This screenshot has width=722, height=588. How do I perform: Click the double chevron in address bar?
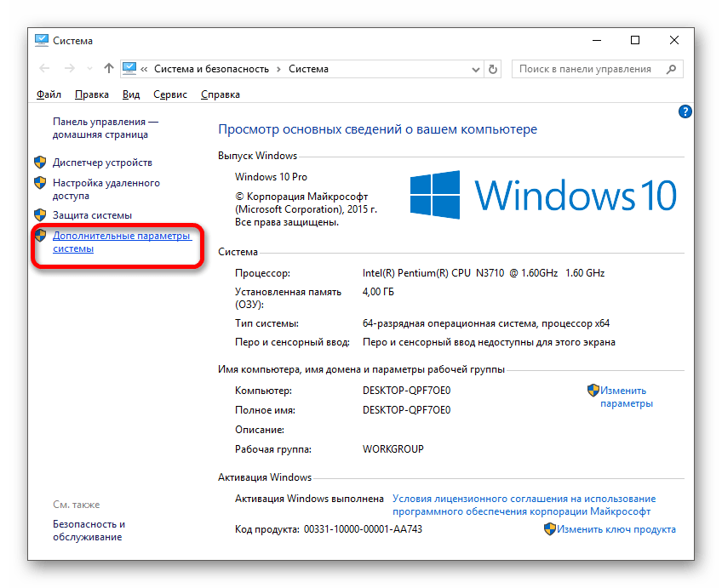tap(144, 70)
